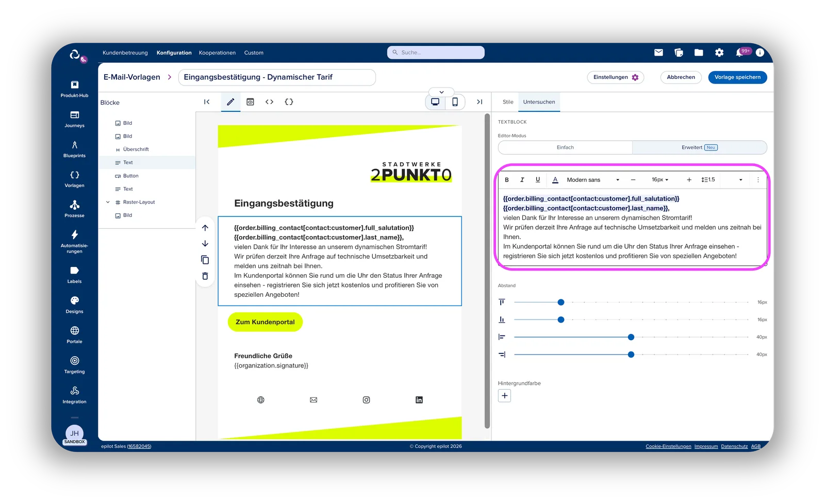
Task: Open the text color picker
Action: [555, 180]
